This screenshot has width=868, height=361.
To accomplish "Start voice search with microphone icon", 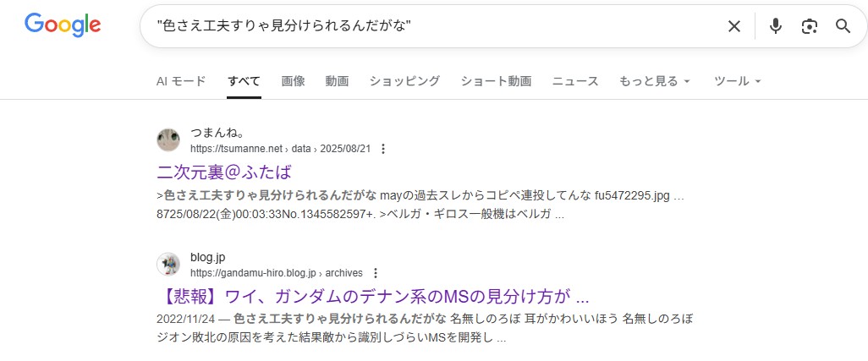I will point(775,26).
